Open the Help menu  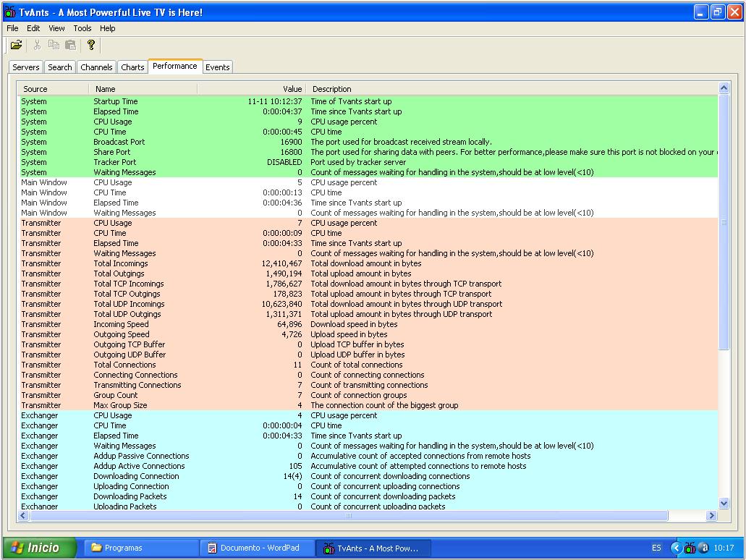pyautogui.click(x=108, y=28)
